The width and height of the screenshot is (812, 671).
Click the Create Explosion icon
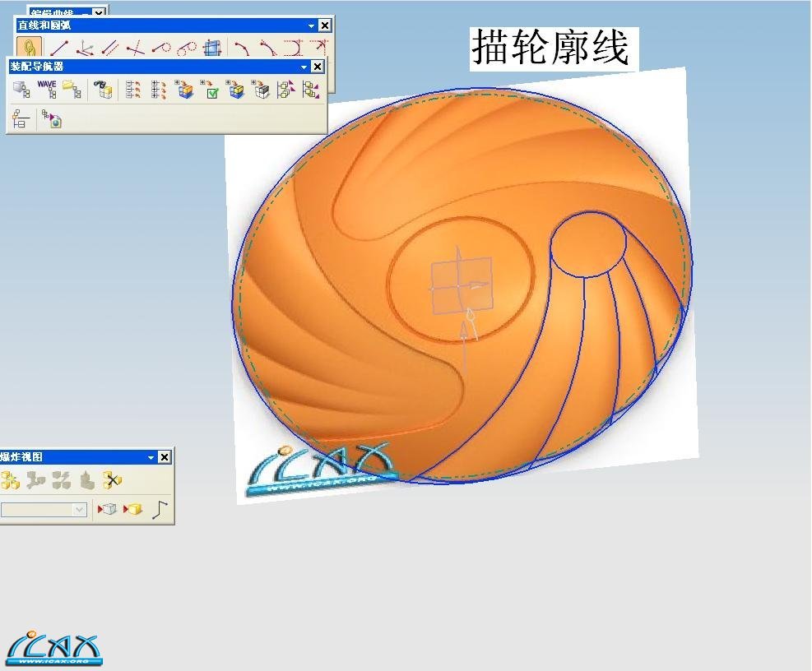point(10,480)
